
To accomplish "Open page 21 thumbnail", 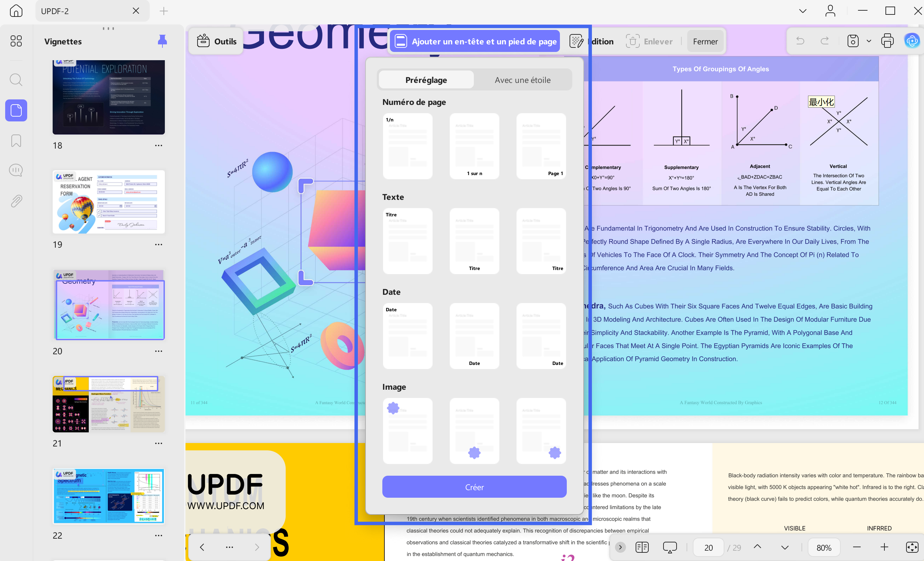I will coord(109,404).
